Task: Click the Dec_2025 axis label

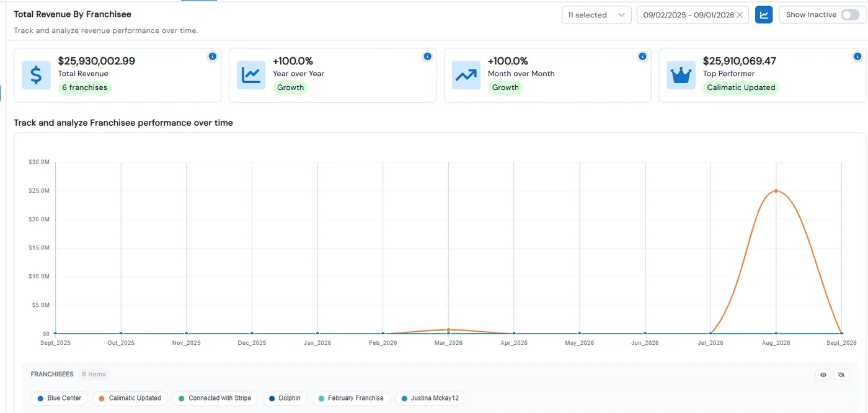Action: tap(252, 343)
